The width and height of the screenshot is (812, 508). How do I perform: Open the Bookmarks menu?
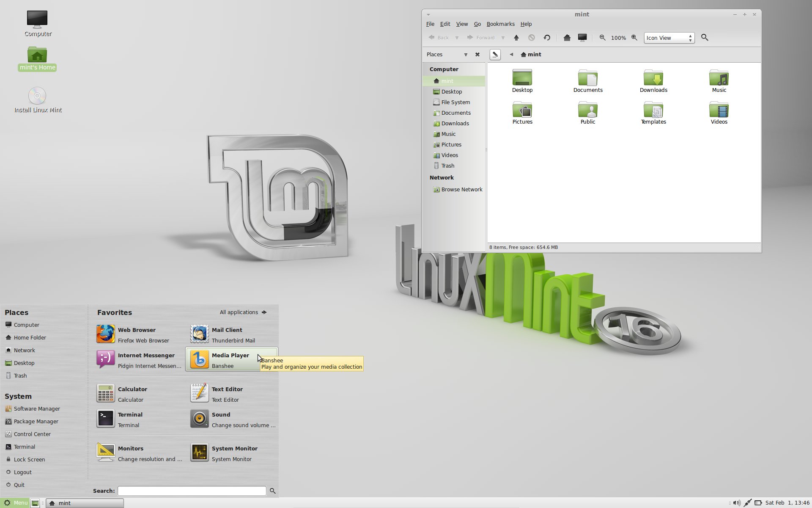500,24
